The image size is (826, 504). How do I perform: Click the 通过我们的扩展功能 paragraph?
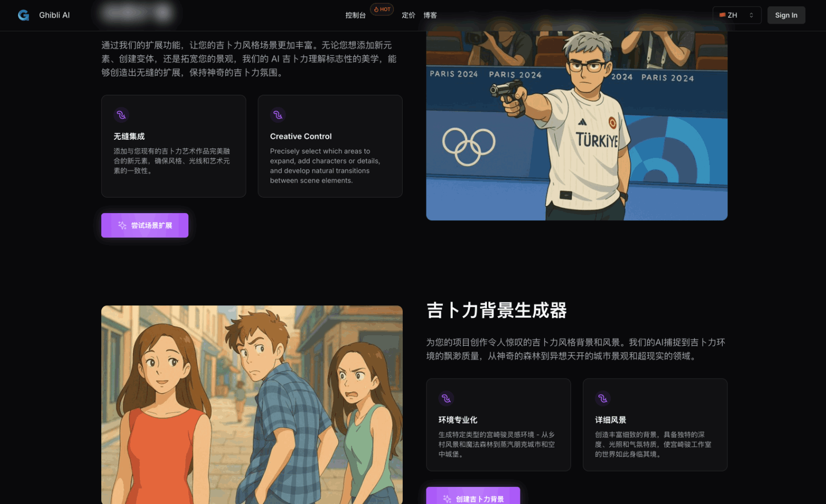click(249, 59)
